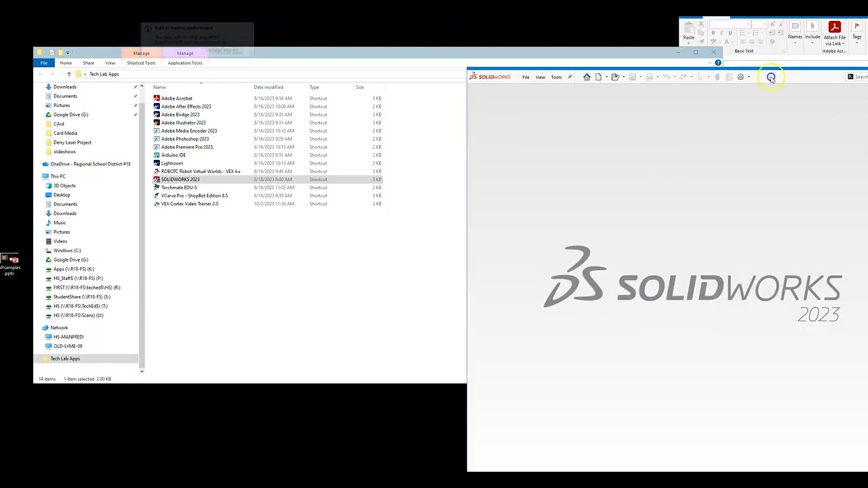The height and width of the screenshot is (488, 868).
Task: Switch to Share tab in File Explorer
Action: (x=88, y=63)
